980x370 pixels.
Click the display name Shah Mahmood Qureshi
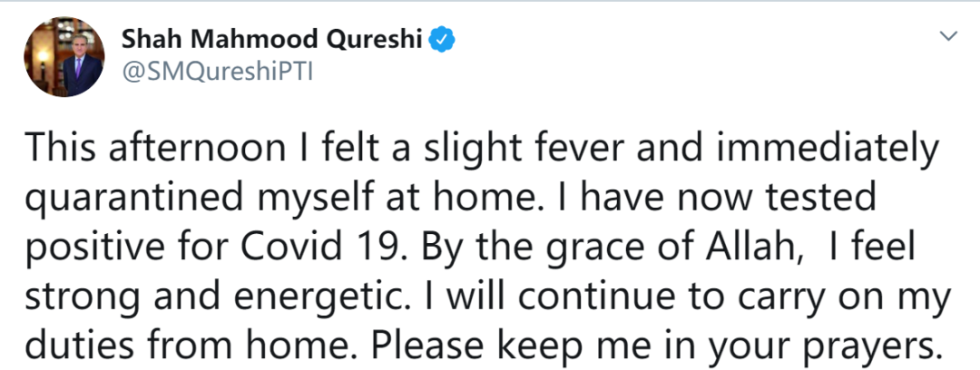pos(274,41)
